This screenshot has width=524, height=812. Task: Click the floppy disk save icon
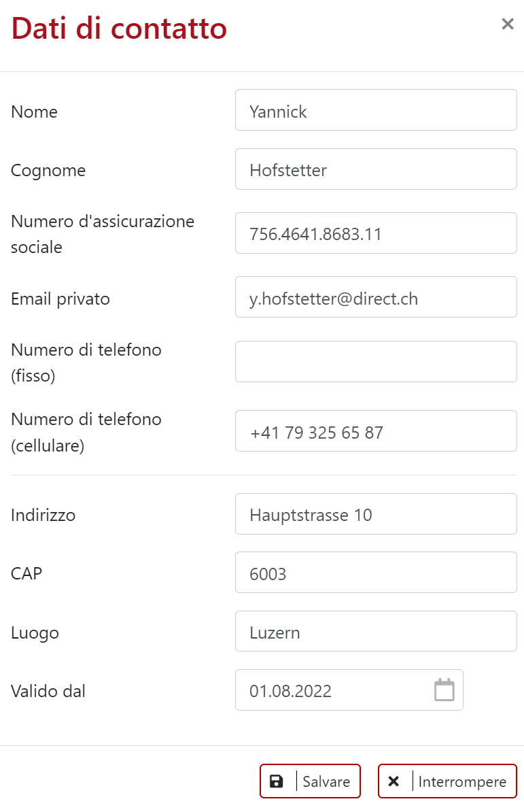(x=277, y=781)
